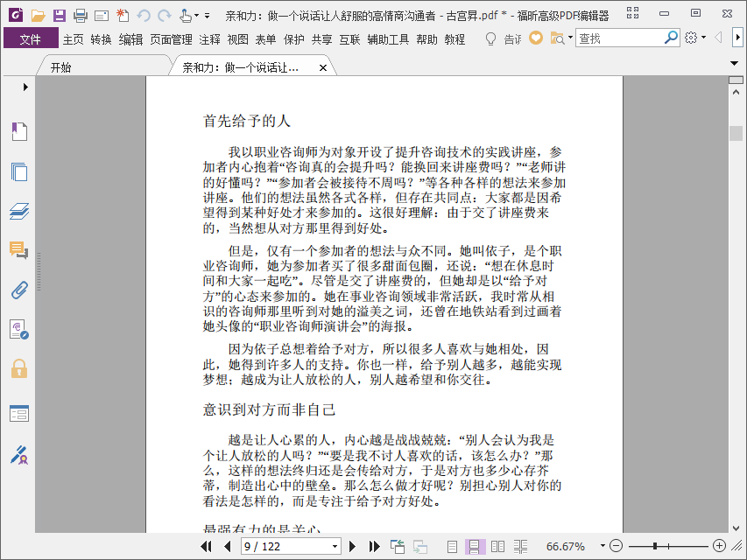Open the page number 9 / 122 dropdown
Screen dimensions: 747x560
click(335, 546)
